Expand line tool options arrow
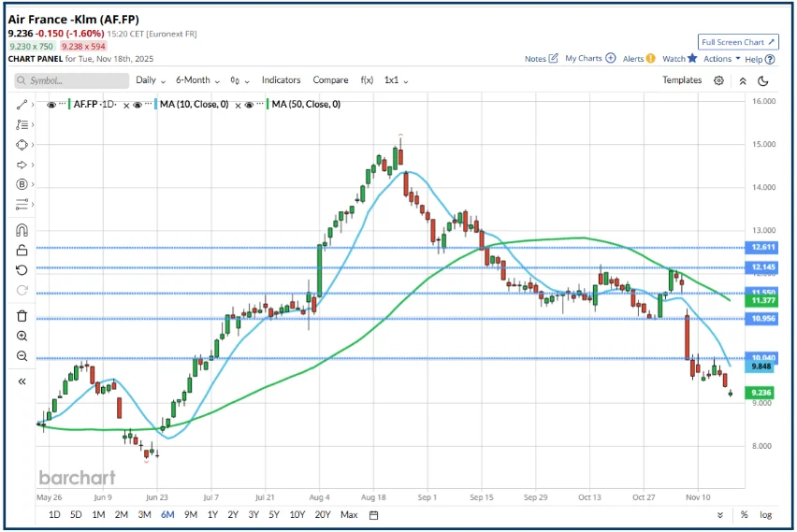 (33, 105)
